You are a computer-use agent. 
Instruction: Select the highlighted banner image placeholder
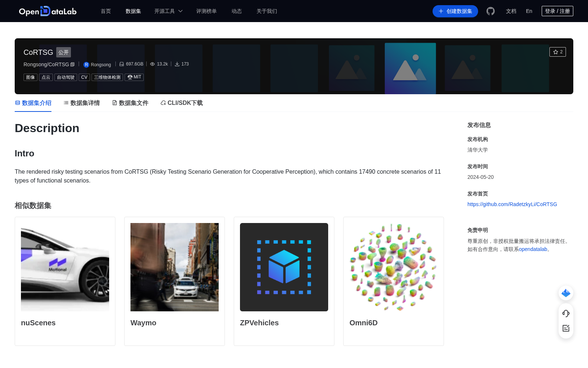[410, 68]
